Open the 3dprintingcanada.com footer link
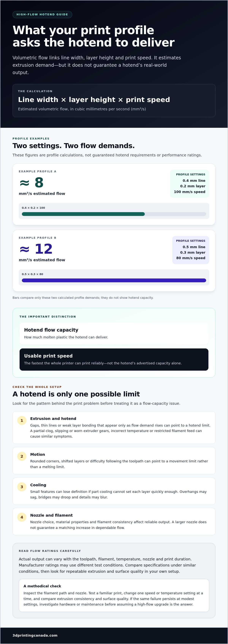 (x=35, y=635)
